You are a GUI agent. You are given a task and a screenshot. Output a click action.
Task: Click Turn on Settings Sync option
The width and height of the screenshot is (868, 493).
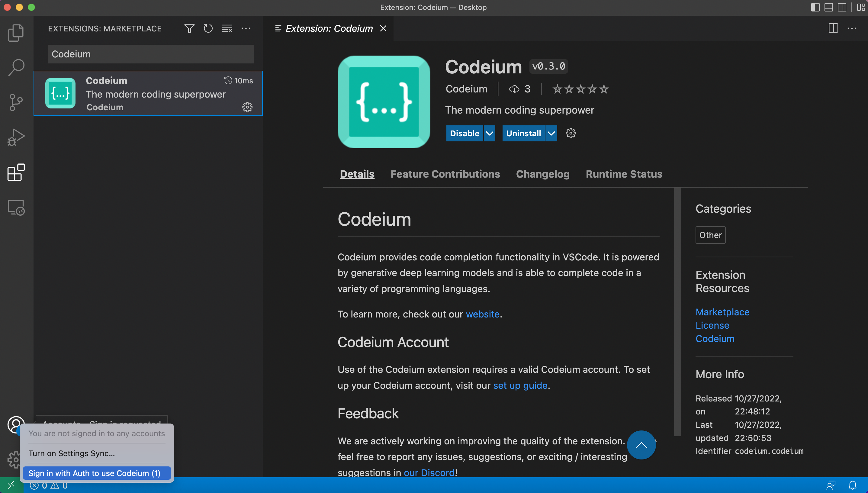point(72,453)
